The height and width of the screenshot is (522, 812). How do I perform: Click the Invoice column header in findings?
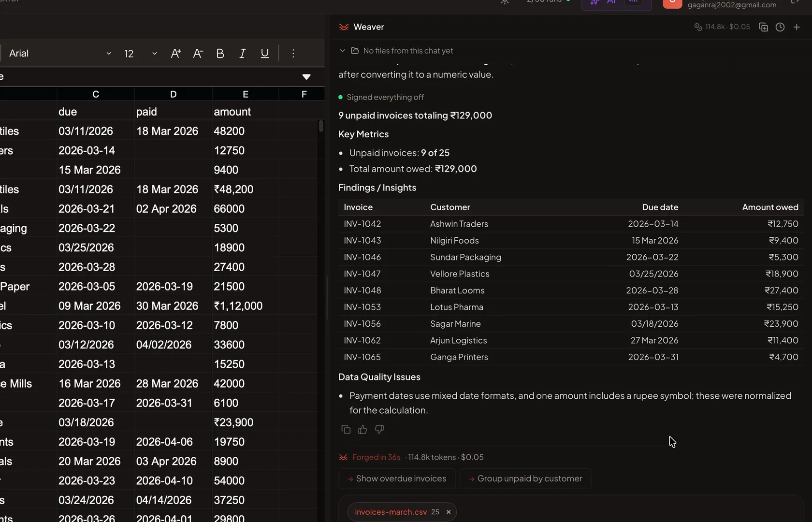point(358,207)
